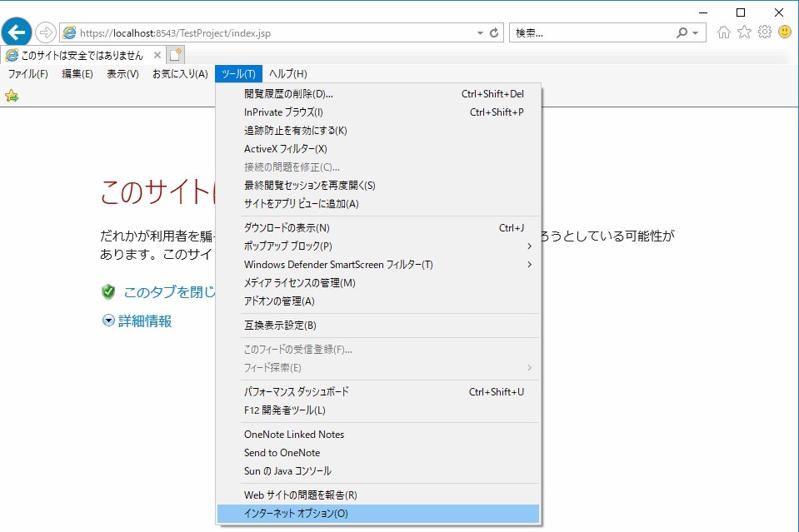Expand the ポップアップ ブロック(P) submenu
Screen dimensions: 799x532
529,246
